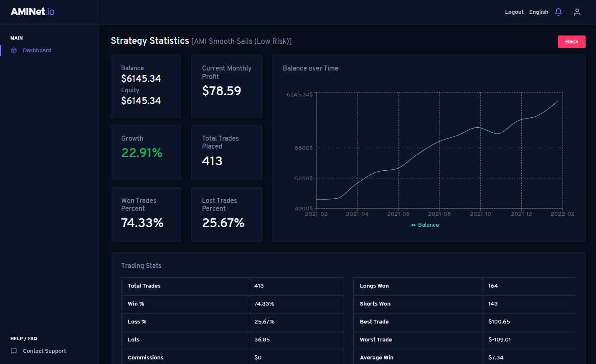Open the English language selector
Screen dimensions: 596x364
(x=539, y=12)
